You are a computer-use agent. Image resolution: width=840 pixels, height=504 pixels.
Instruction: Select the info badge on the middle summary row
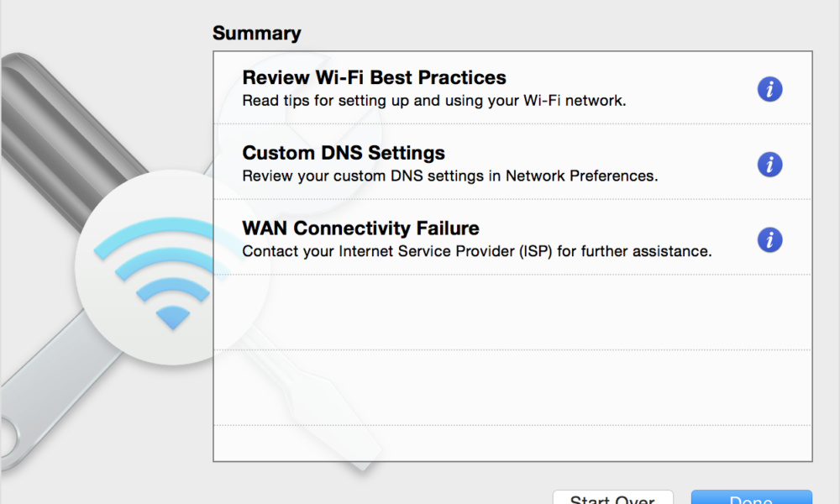click(x=770, y=165)
